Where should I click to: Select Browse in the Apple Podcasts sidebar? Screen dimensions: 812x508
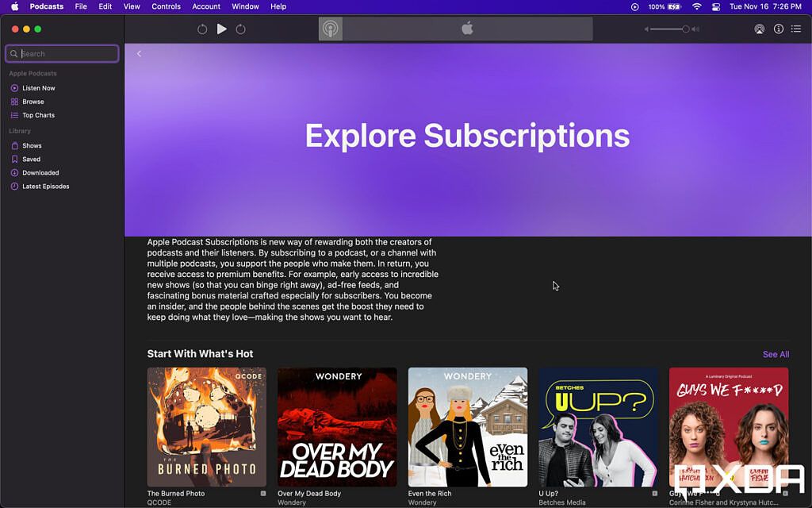point(33,101)
